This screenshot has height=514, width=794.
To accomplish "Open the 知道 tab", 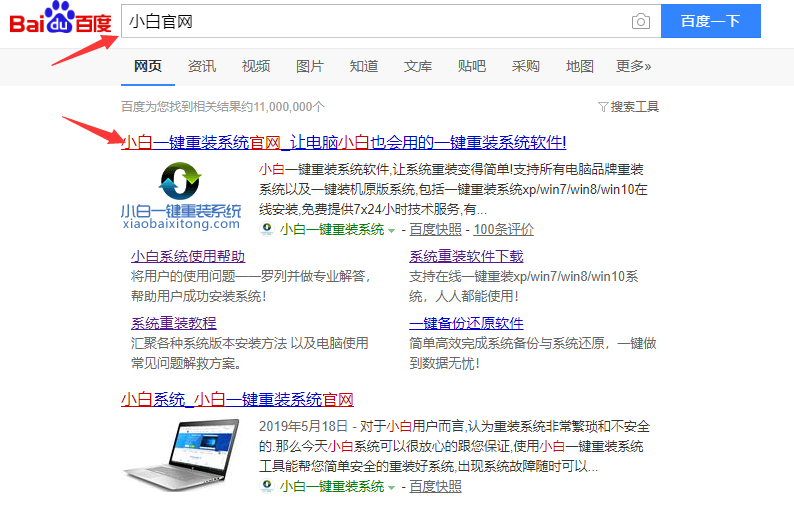I will 364,66.
